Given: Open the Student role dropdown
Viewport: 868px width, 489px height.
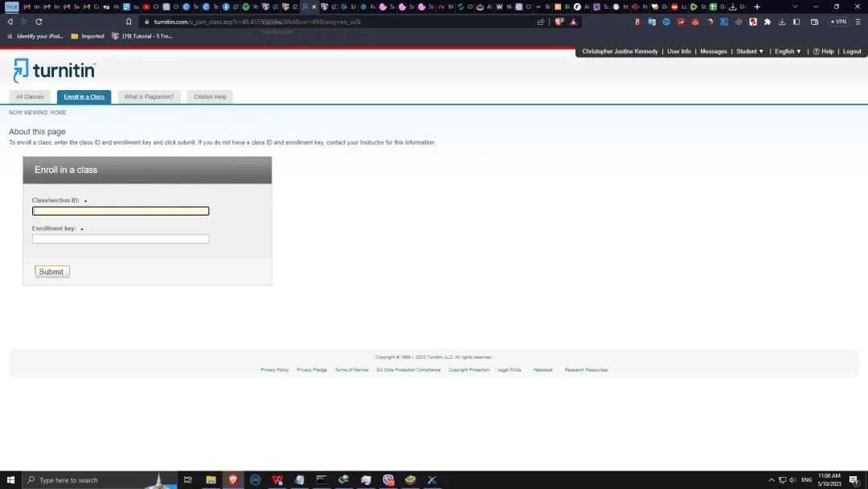Looking at the screenshot, I should pos(750,51).
